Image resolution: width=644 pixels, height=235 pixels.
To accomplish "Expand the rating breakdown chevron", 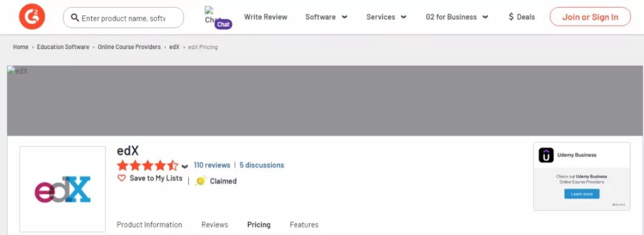I will [185, 166].
